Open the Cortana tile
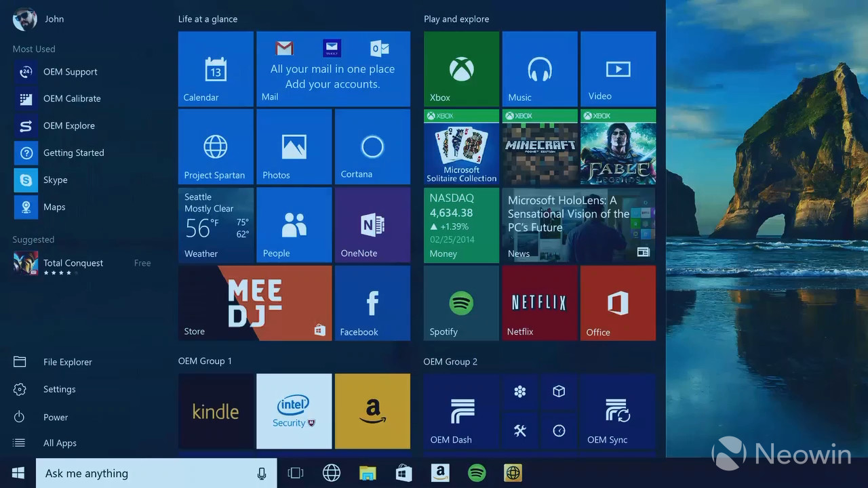This screenshot has height=488, width=868. point(372,146)
